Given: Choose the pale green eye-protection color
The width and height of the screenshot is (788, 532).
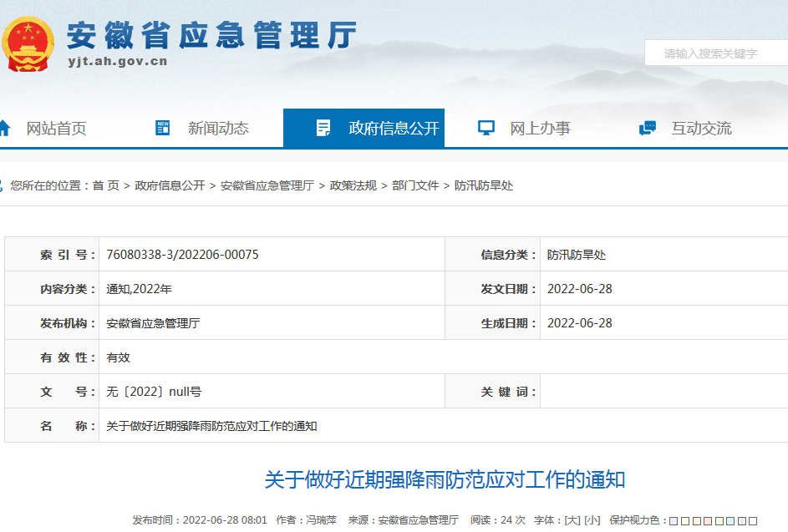Looking at the screenshot, I should [719, 521].
